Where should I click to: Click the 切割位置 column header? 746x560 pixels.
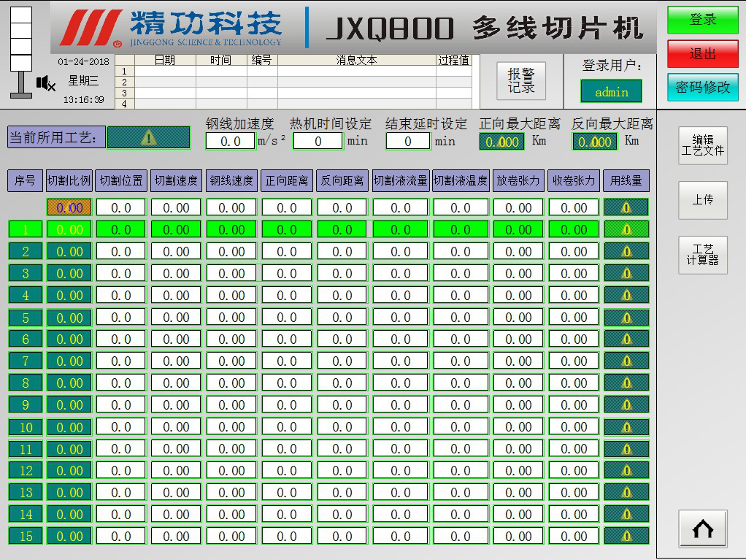[121, 181]
